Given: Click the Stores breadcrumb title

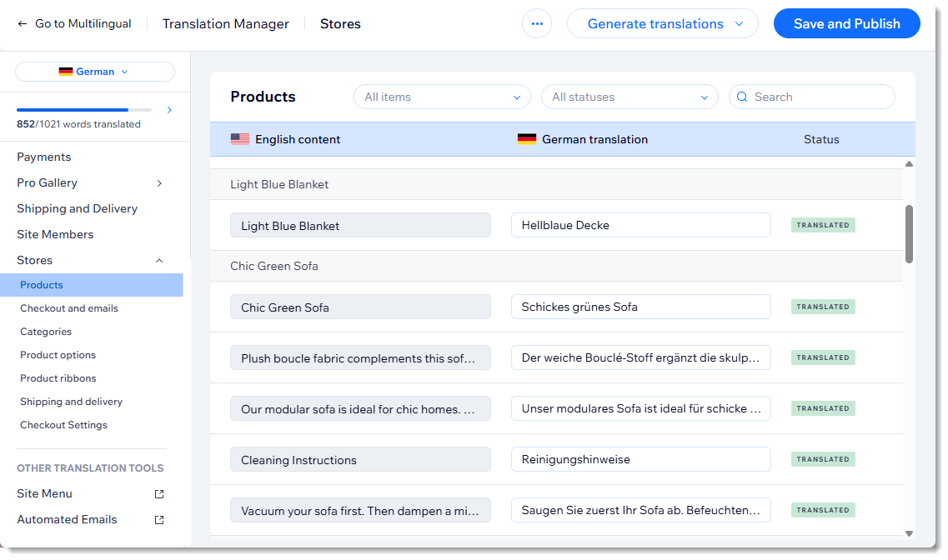Looking at the screenshot, I should 340,23.
